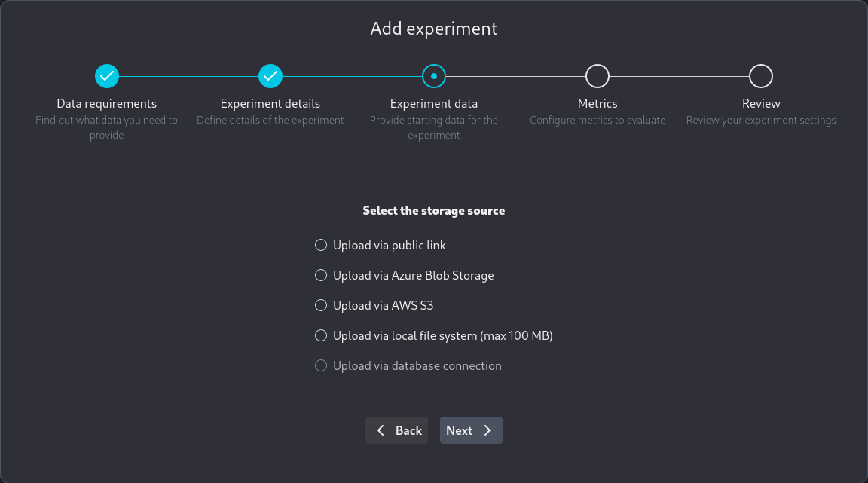Click the Experiment details checkmark step icon

coord(270,76)
